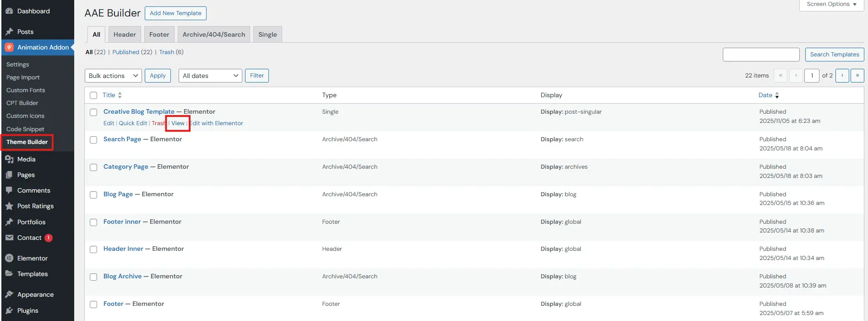
Task: Expand Screen Options panel
Action: click(831, 4)
